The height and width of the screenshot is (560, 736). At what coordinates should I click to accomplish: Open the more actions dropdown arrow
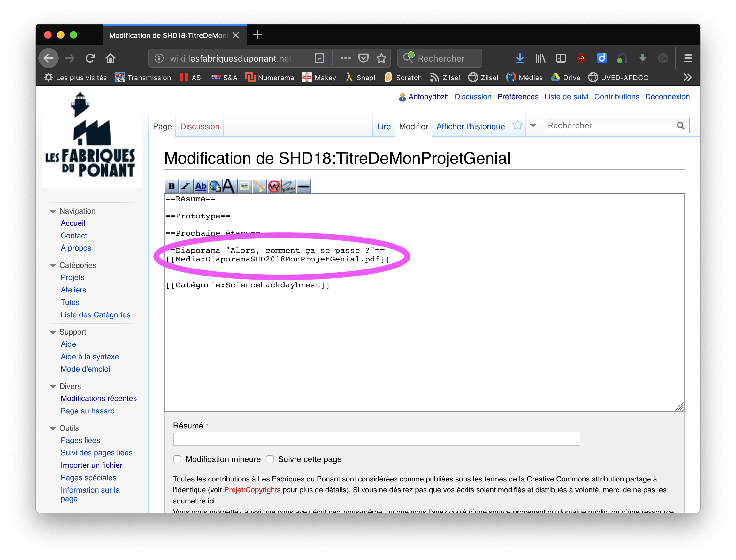[x=533, y=126]
